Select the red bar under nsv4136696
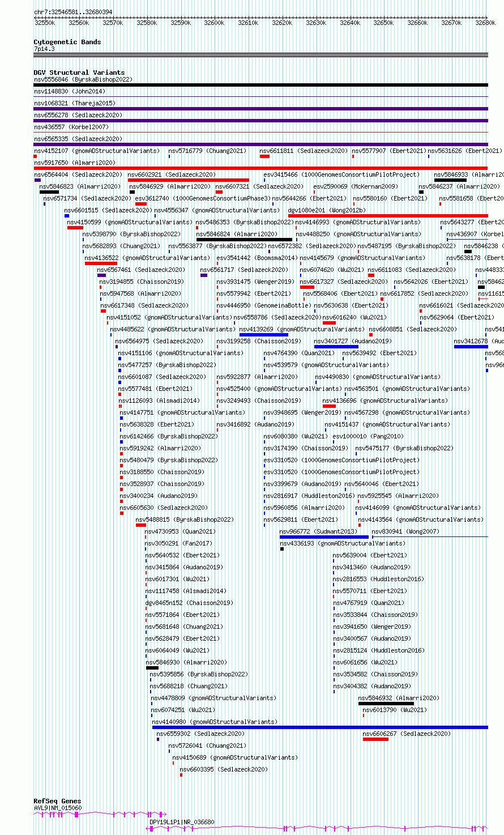This screenshot has width=504, height=835. pos(329,406)
